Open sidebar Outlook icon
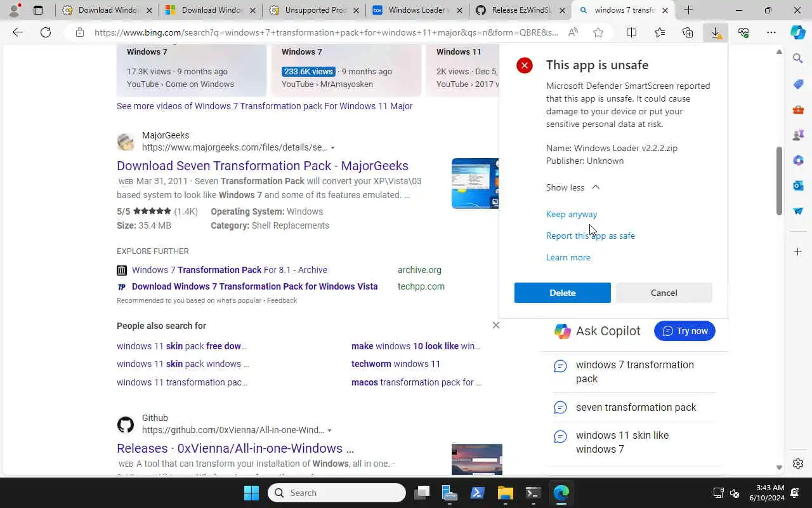812x508 pixels. tap(798, 185)
